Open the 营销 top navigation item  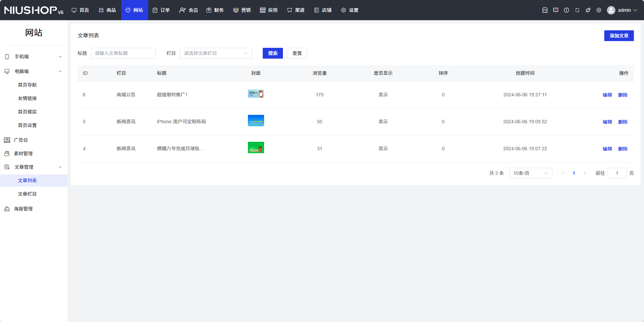[x=242, y=10]
